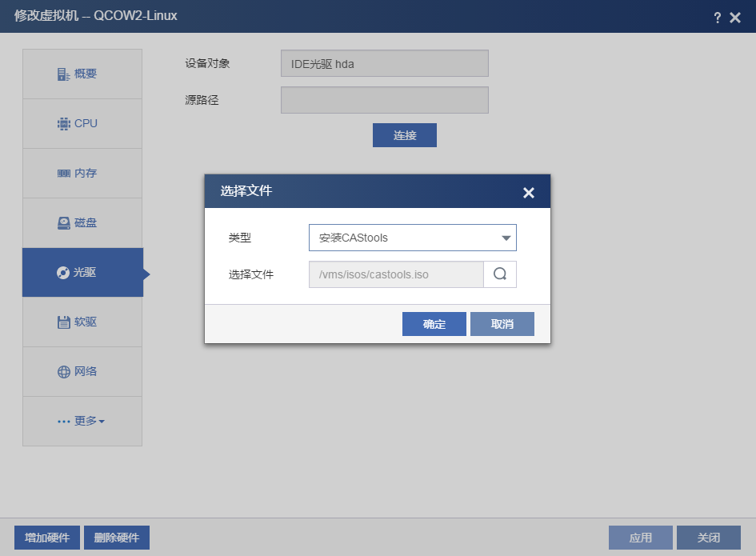Expand the 更多 menu in sidebar
This screenshot has height=556, width=756.
coord(82,422)
